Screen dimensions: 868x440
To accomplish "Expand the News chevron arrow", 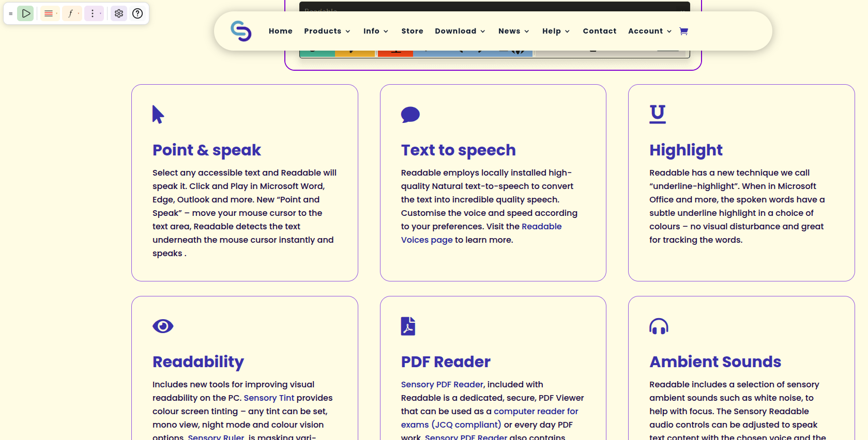I will point(527,32).
